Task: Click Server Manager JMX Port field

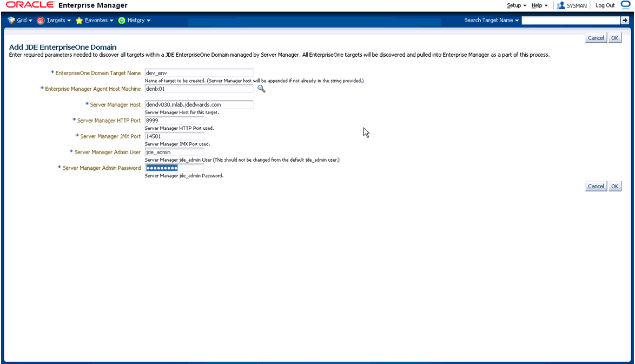Action: coord(174,136)
